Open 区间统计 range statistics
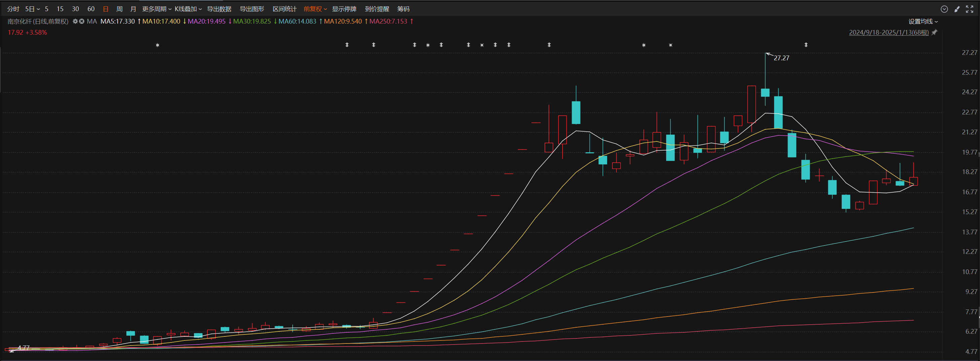 pos(285,9)
